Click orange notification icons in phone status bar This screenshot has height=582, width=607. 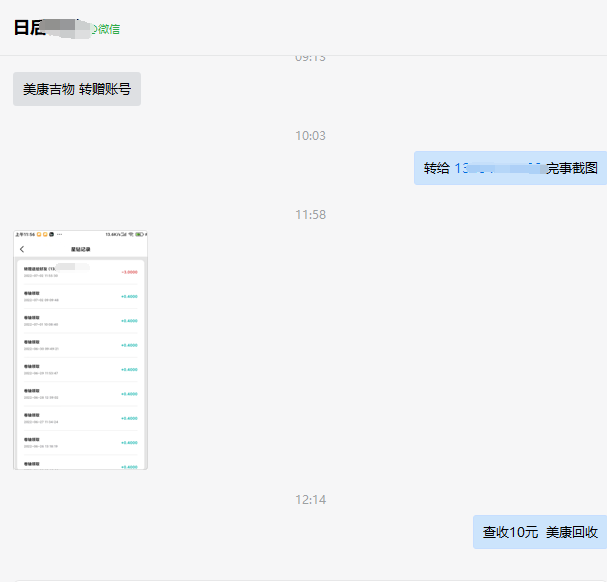pyautogui.click(x=42, y=236)
